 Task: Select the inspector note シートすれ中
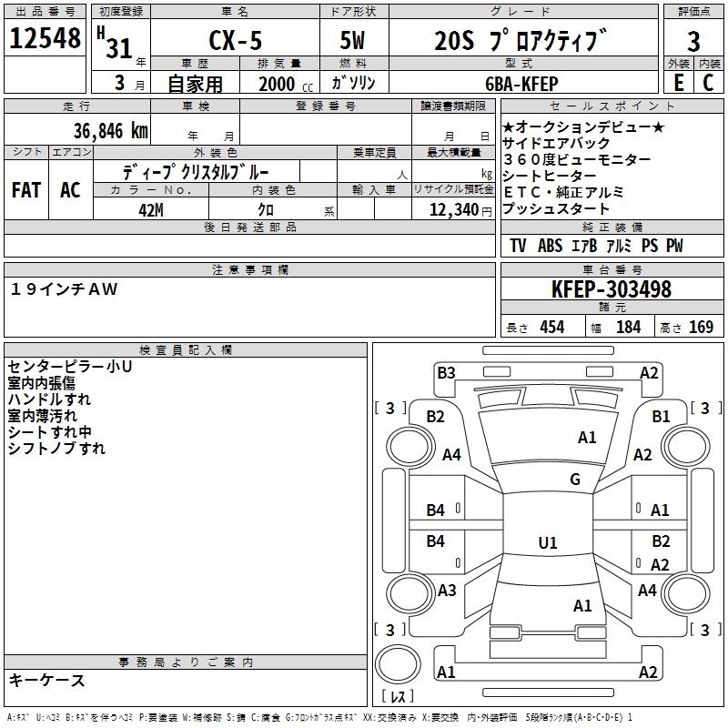point(50,431)
